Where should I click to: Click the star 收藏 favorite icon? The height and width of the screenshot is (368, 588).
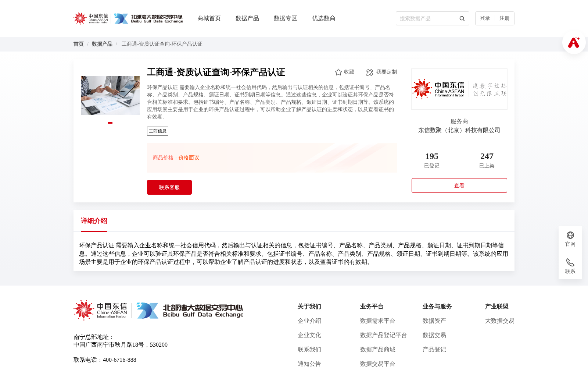(338, 72)
